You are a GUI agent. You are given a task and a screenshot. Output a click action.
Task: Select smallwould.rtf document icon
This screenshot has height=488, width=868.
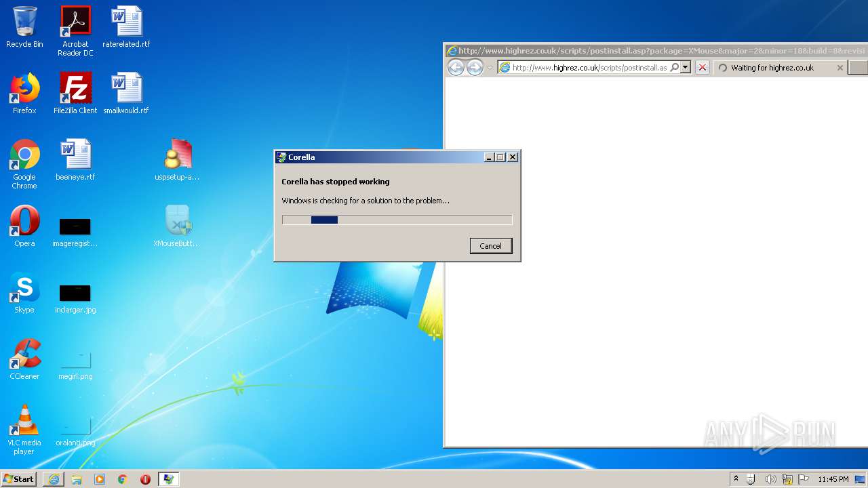(x=126, y=94)
